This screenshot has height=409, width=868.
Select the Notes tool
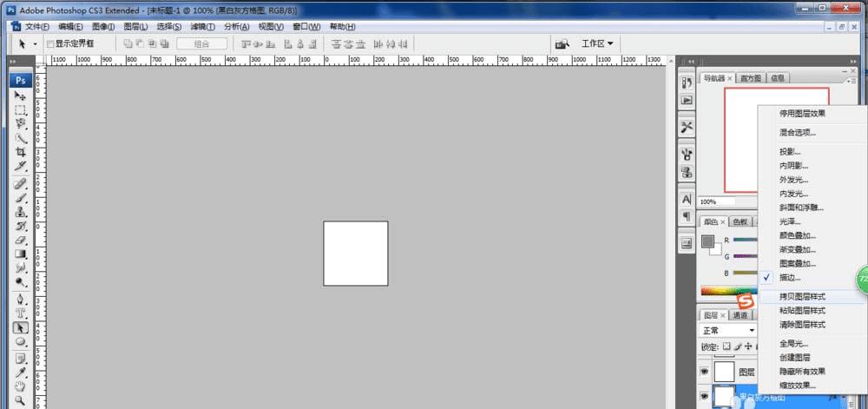[21, 359]
